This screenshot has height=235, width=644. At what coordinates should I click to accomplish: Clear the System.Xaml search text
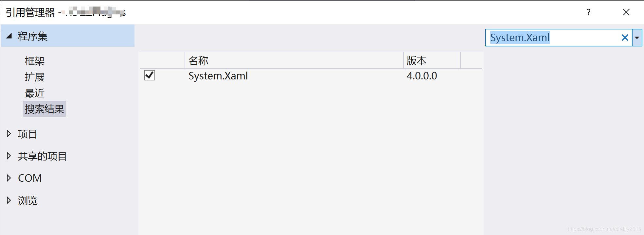[x=624, y=37]
